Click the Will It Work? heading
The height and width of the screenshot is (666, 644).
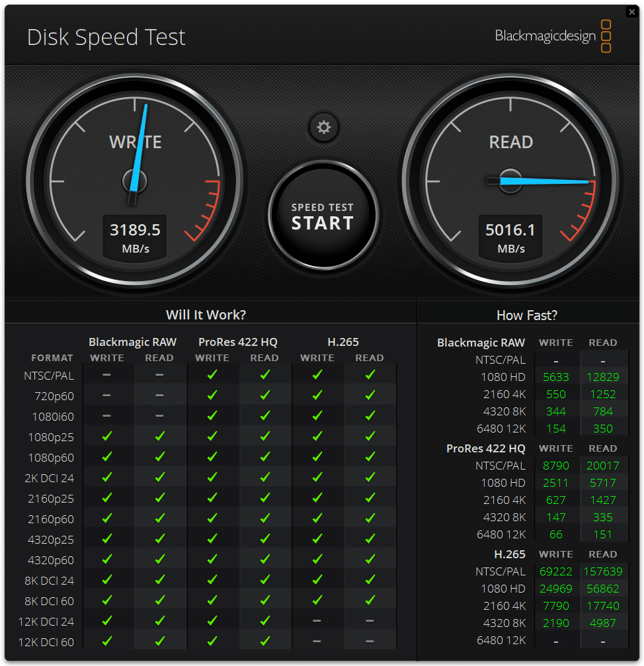click(x=206, y=315)
